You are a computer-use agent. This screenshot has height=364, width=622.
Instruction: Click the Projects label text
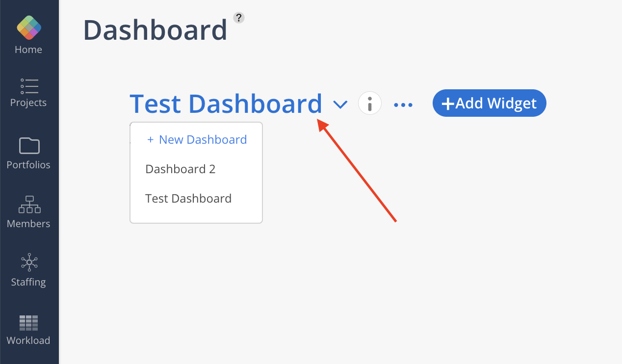click(x=28, y=103)
